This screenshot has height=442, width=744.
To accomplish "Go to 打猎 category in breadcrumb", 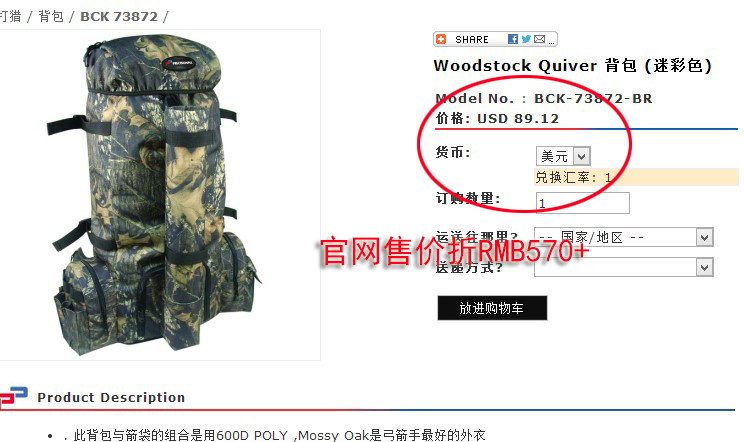I will click(x=10, y=16).
